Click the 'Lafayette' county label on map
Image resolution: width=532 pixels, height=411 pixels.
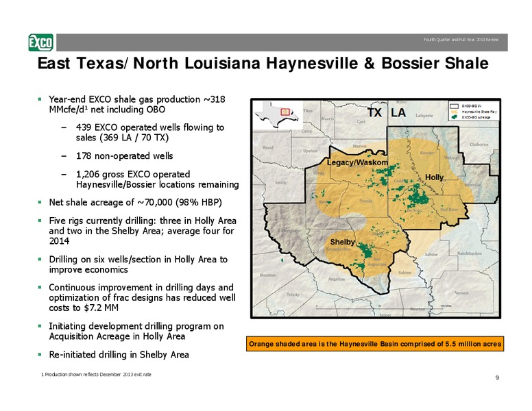click(424, 116)
